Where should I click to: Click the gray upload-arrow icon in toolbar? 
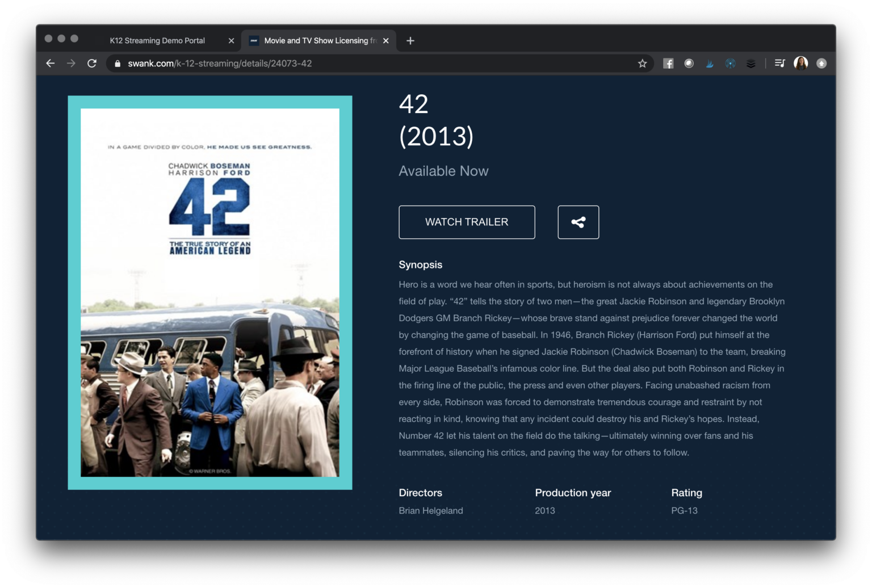(x=821, y=63)
